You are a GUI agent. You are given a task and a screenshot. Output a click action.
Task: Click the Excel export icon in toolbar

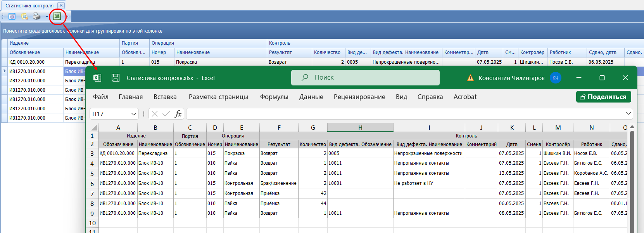click(x=57, y=16)
